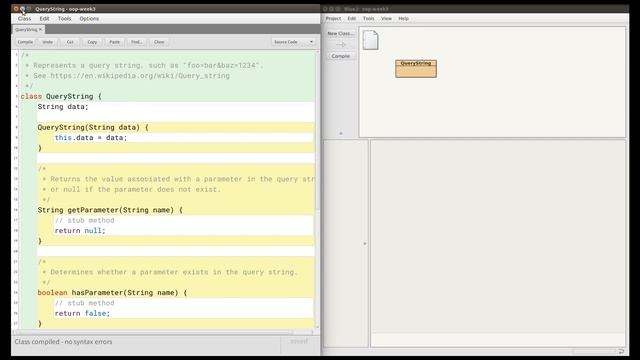Open the Options menu in the editor

(89, 19)
